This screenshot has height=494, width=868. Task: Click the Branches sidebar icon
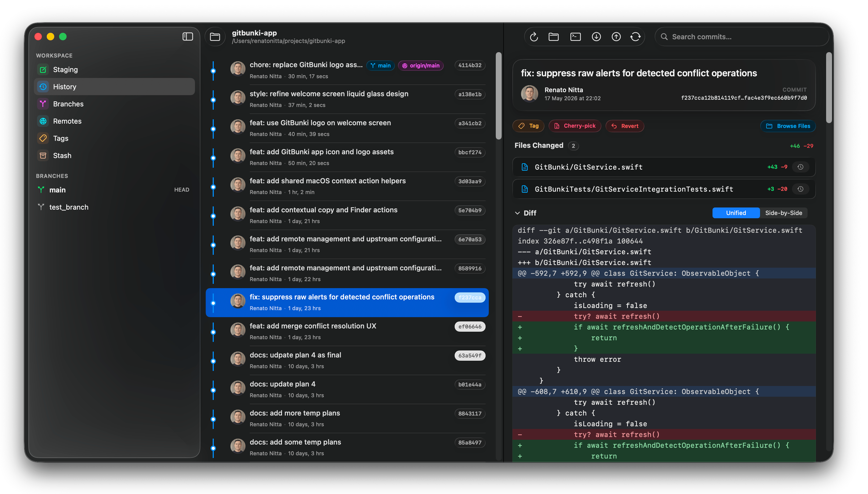(x=43, y=104)
